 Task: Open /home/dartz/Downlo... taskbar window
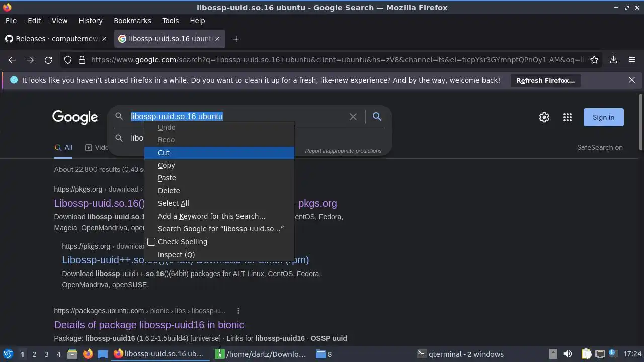(x=261, y=354)
